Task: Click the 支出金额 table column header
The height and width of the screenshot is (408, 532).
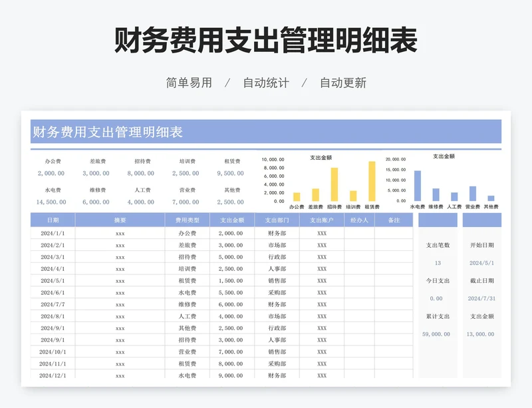Action: pyautogui.click(x=232, y=220)
